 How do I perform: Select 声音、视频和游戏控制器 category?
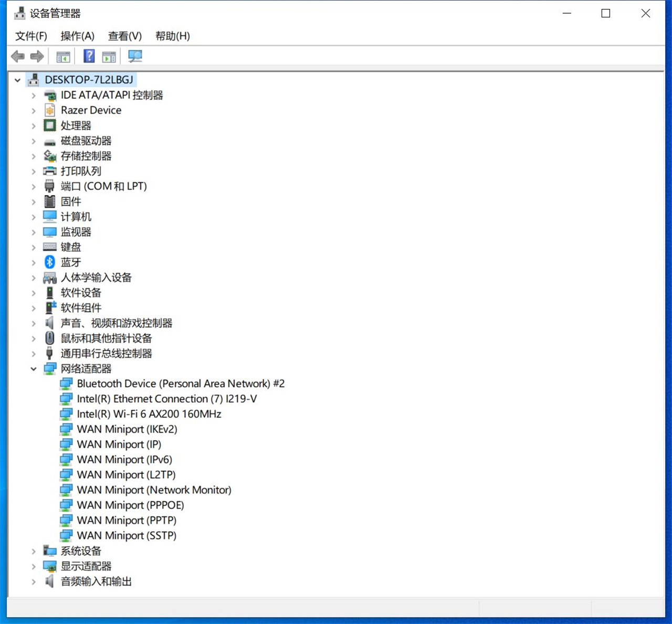[116, 323]
